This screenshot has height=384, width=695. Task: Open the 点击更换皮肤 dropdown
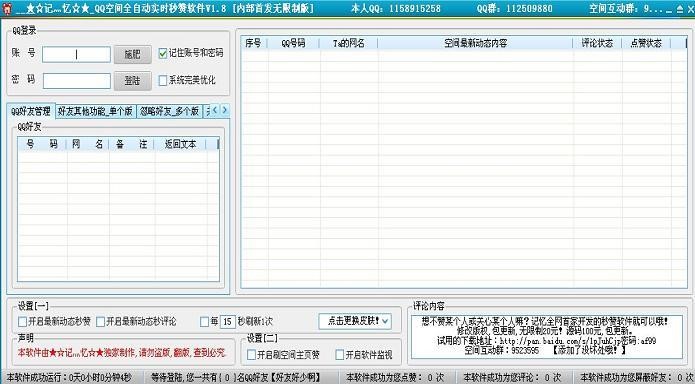click(x=355, y=321)
